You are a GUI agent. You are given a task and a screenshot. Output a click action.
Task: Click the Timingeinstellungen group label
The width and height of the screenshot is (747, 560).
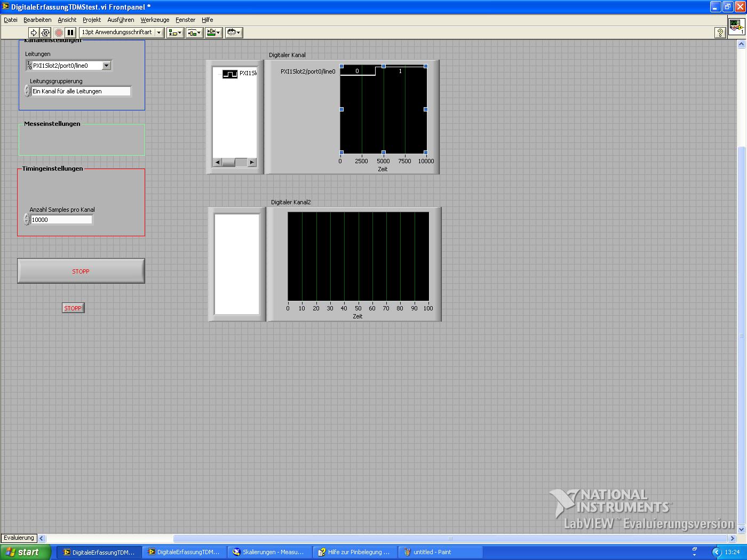[x=53, y=169]
